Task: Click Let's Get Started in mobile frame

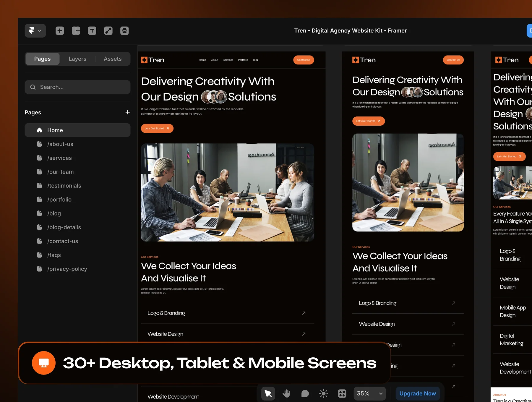Action: tap(509, 156)
